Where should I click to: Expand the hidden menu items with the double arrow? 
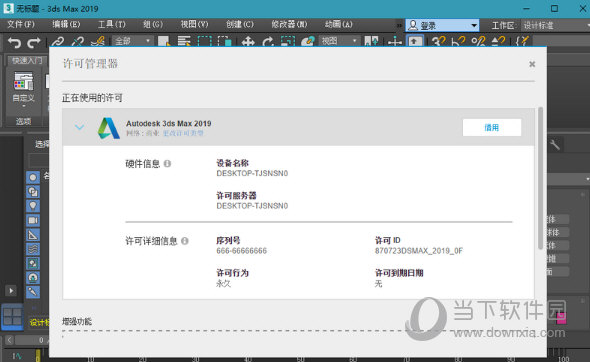click(x=399, y=26)
